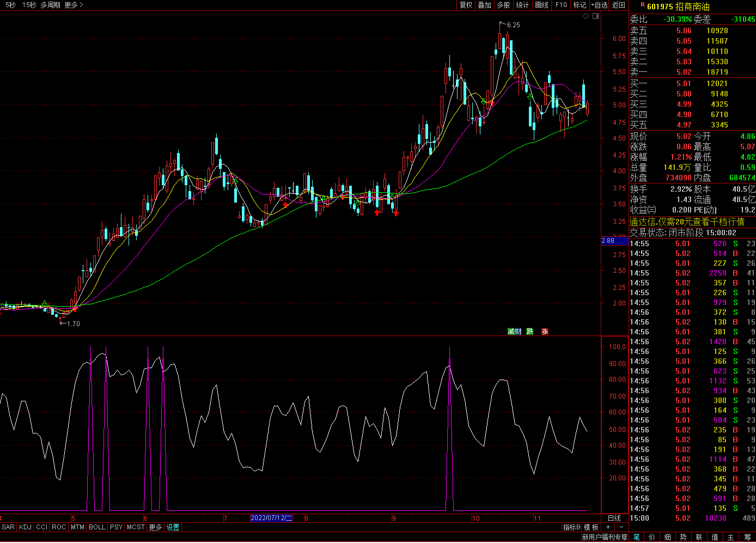This screenshot has width=756, height=543.
Task: Open indicator 设置 settings
Action: coord(173,527)
